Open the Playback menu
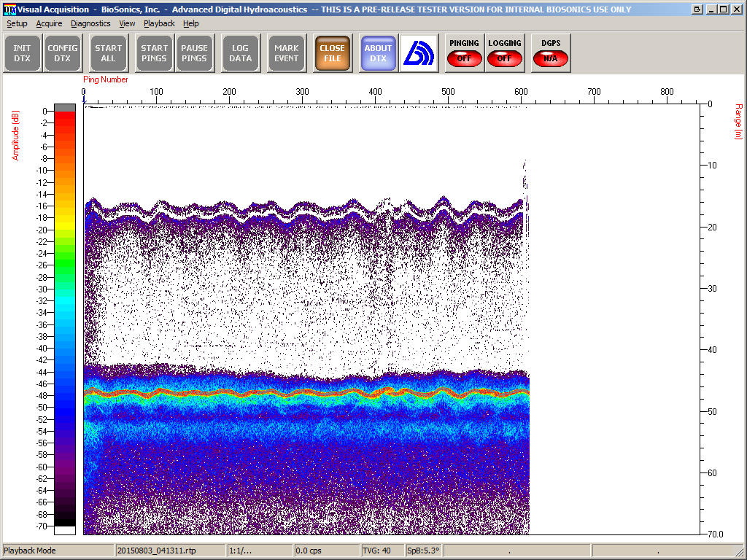 159,23
